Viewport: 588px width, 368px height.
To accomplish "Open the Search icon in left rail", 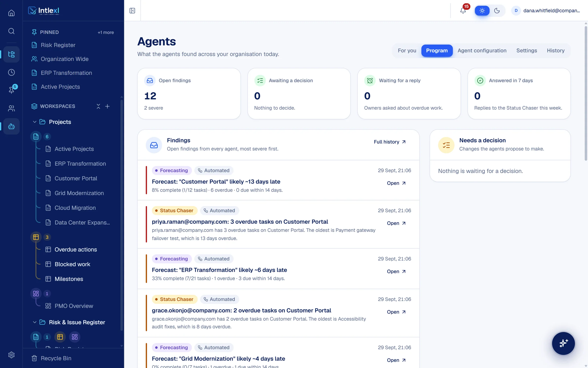I will pos(11,31).
